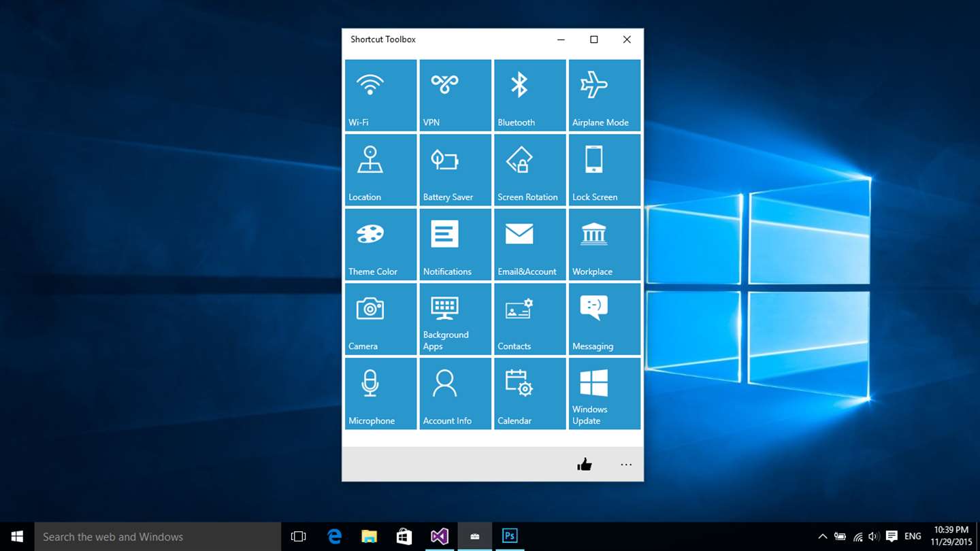
Task: Open the Screen Rotation tile
Action: coord(530,170)
